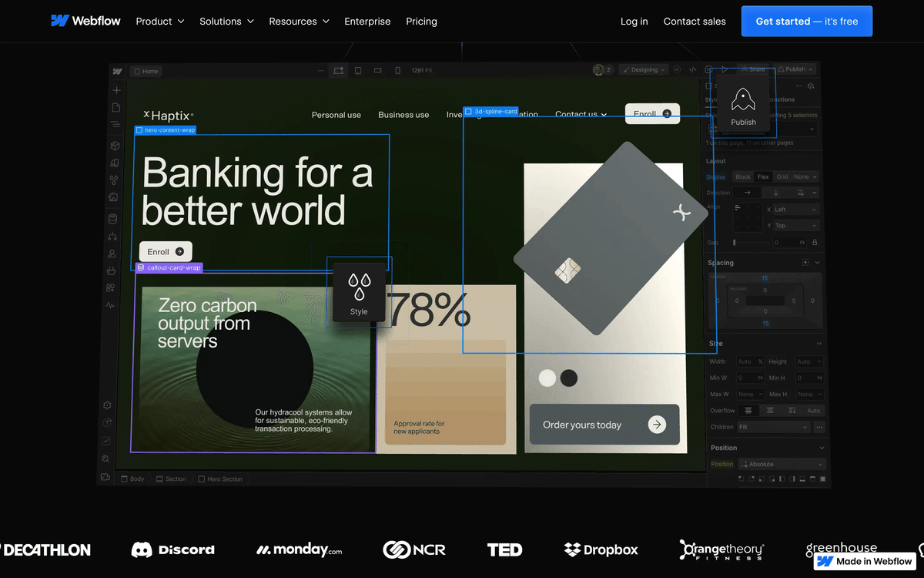Click the Width input field in Size
Screen dimensions: 924x578
(x=750, y=361)
